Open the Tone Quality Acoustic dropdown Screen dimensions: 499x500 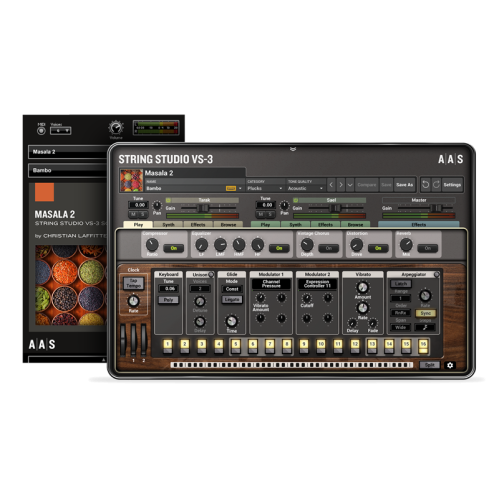(305, 188)
